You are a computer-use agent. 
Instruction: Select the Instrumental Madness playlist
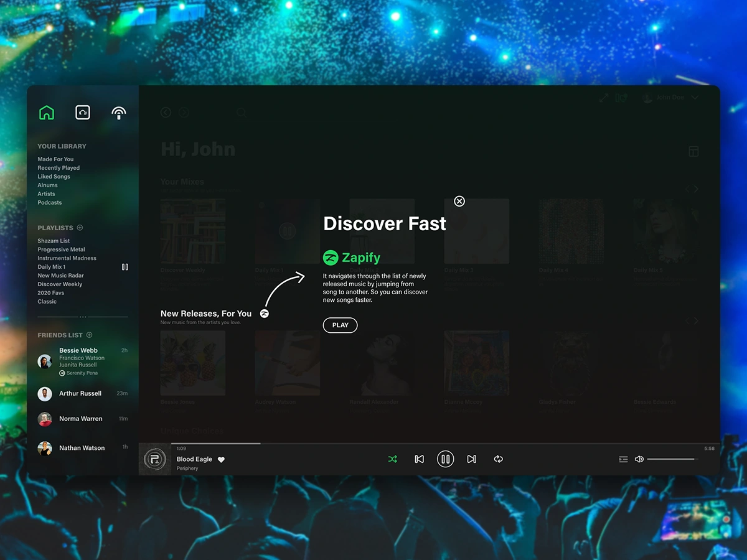click(67, 258)
